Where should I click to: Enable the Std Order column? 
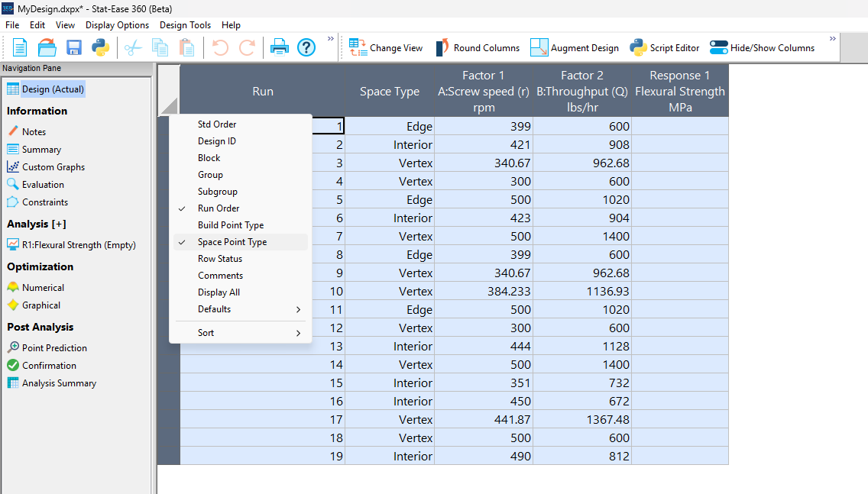[x=216, y=124]
